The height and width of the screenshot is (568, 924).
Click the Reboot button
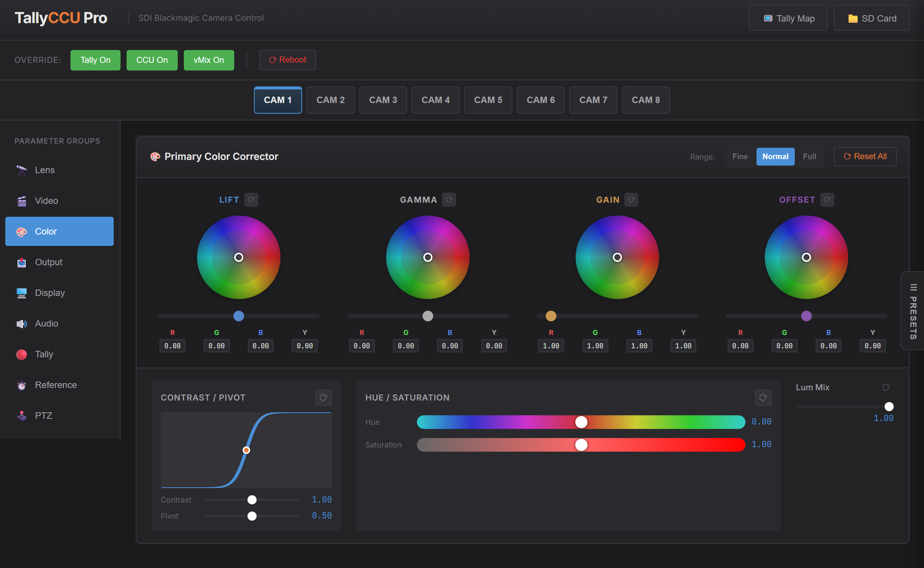tap(287, 60)
